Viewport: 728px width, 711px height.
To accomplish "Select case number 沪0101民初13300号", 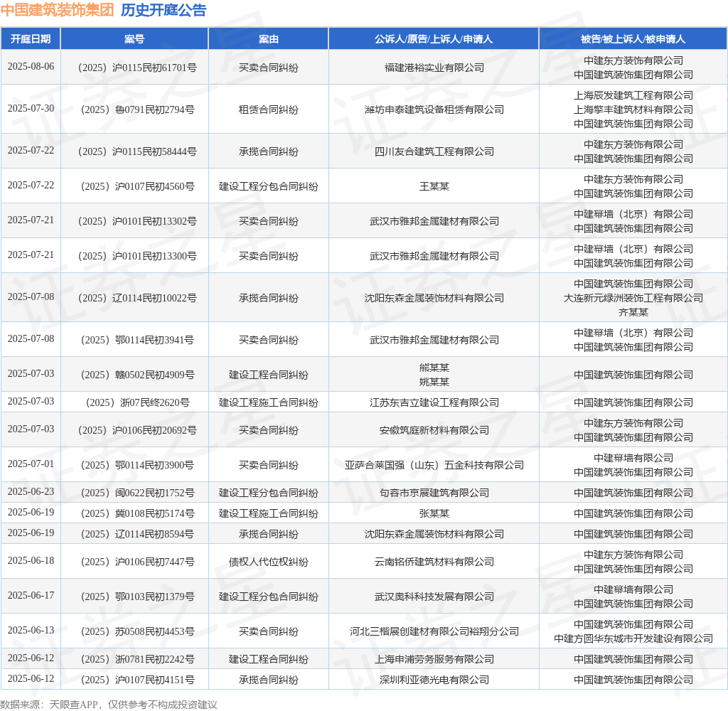I will (137, 256).
